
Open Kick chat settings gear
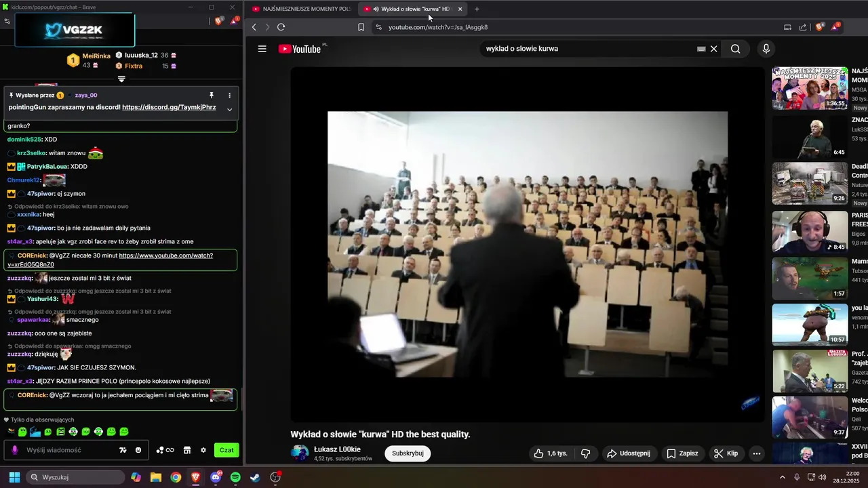point(203,450)
